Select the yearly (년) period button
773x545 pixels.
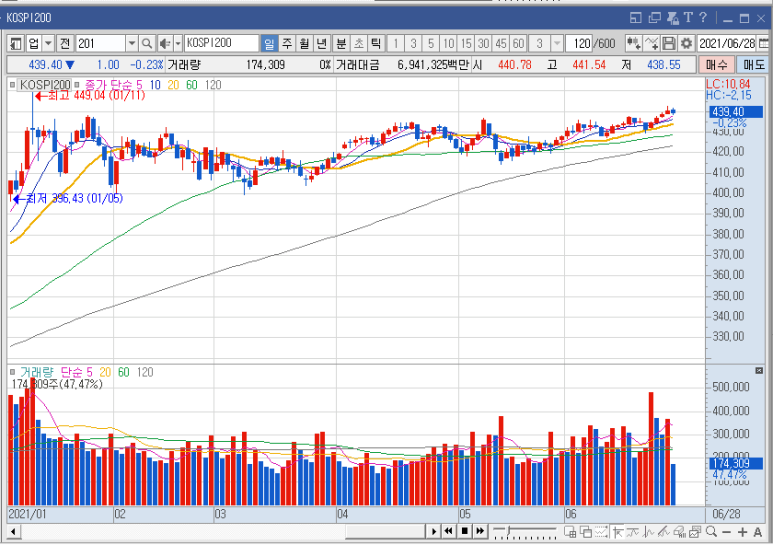[321, 44]
